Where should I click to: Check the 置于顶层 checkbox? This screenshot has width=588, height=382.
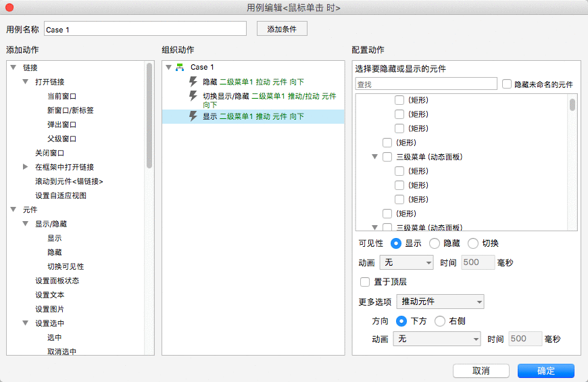(365, 281)
